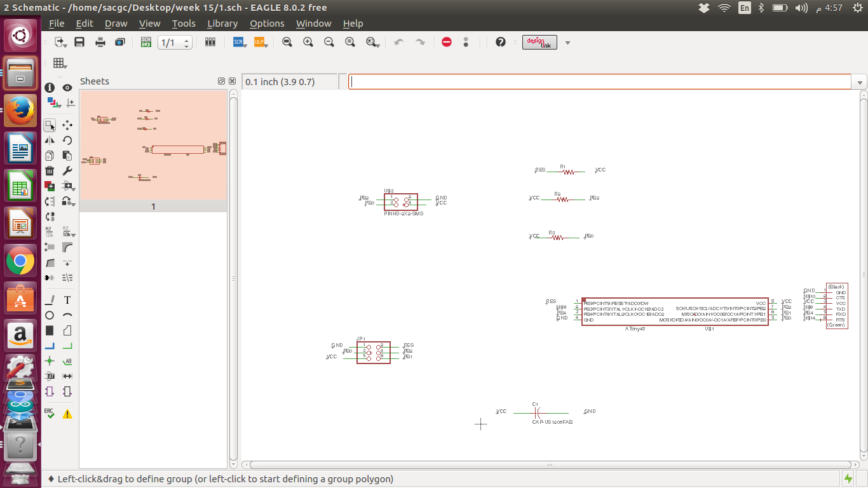This screenshot has height=488, width=868.
Task: Select the Miter tool
Action: 67,247
